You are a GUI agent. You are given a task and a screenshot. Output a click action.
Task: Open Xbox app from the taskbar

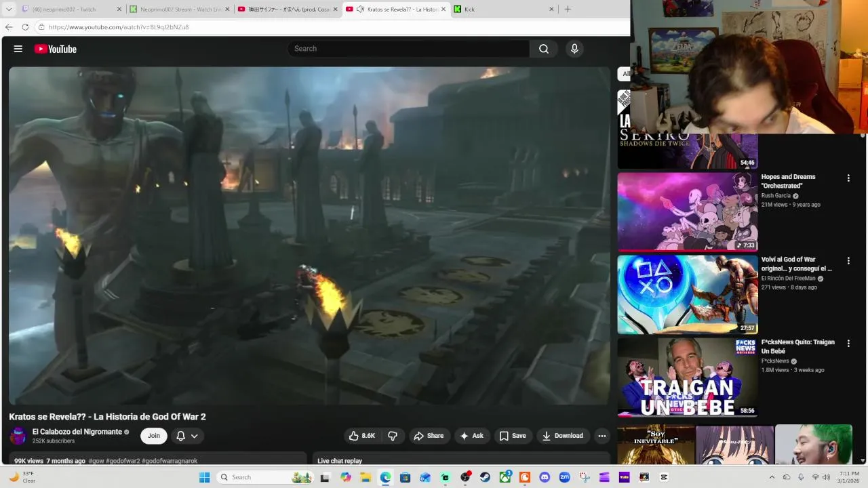505,477
